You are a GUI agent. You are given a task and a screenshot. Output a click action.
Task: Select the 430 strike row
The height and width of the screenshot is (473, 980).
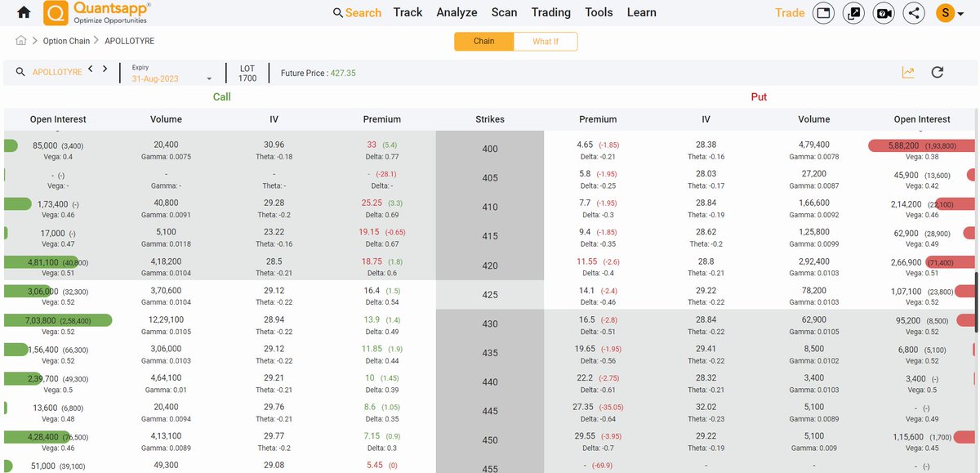(x=490, y=324)
